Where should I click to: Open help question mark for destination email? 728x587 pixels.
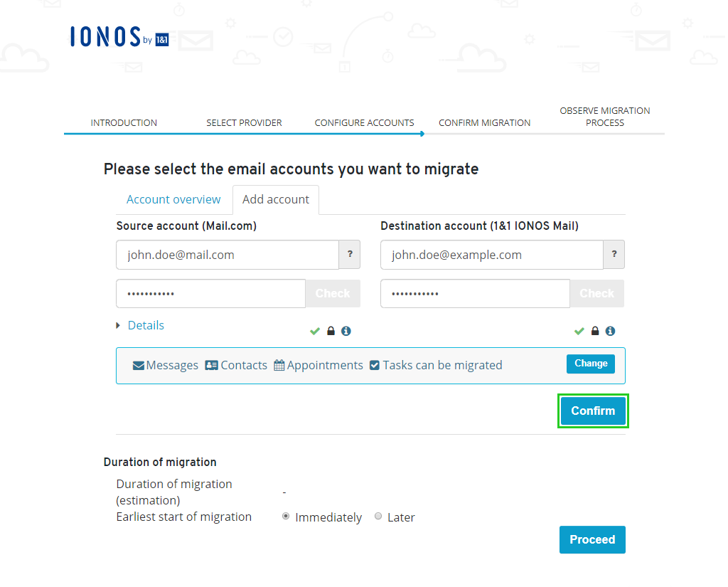pos(614,254)
